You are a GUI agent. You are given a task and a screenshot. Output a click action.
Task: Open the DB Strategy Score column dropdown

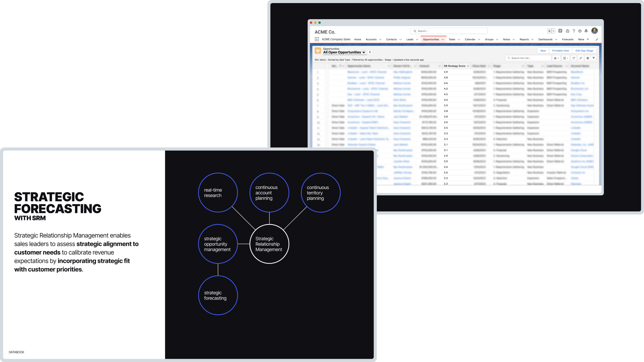[468, 66]
